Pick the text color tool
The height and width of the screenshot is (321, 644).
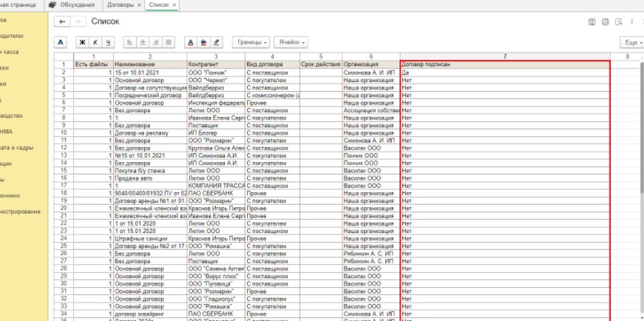click(191, 42)
